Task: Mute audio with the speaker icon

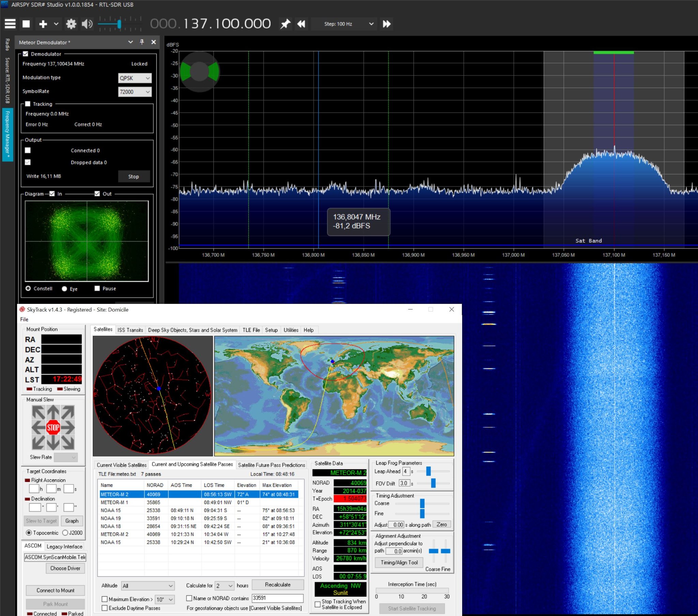Action: coord(87,24)
